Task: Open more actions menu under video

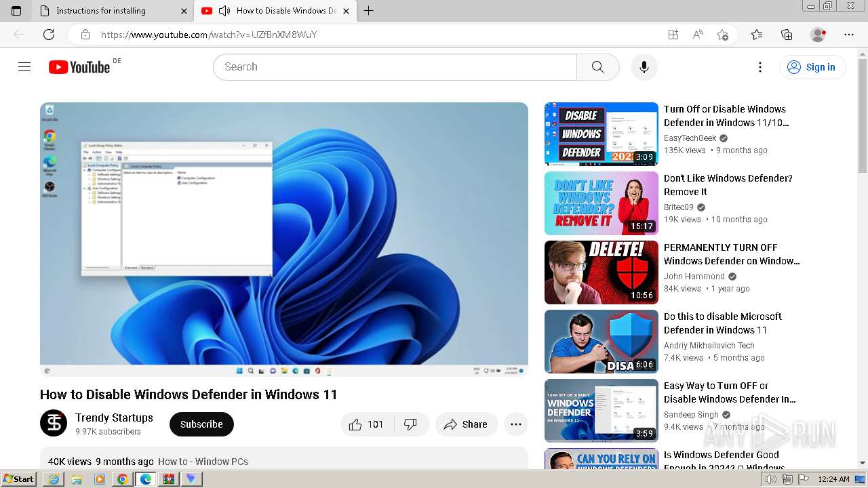Action: (516, 424)
